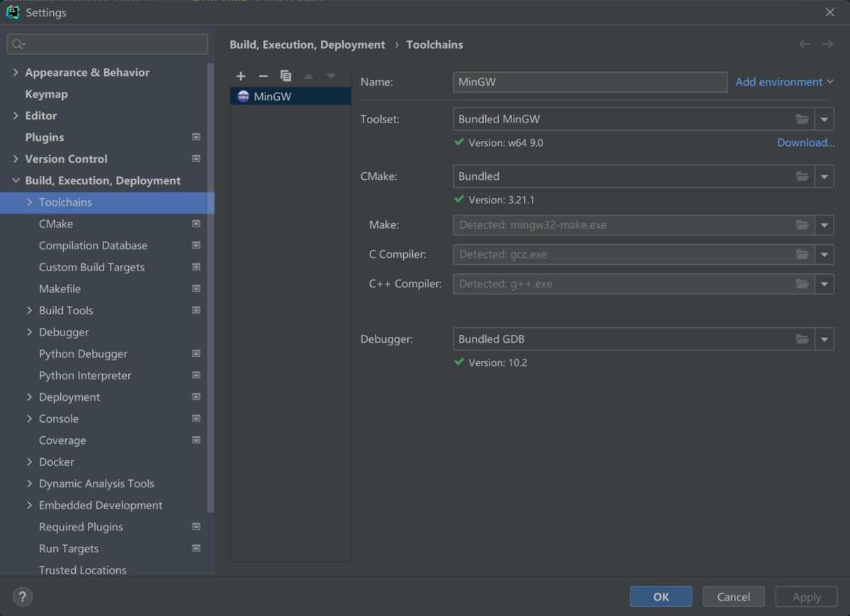Click the OK button
The image size is (850, 616).
(661, 597)
